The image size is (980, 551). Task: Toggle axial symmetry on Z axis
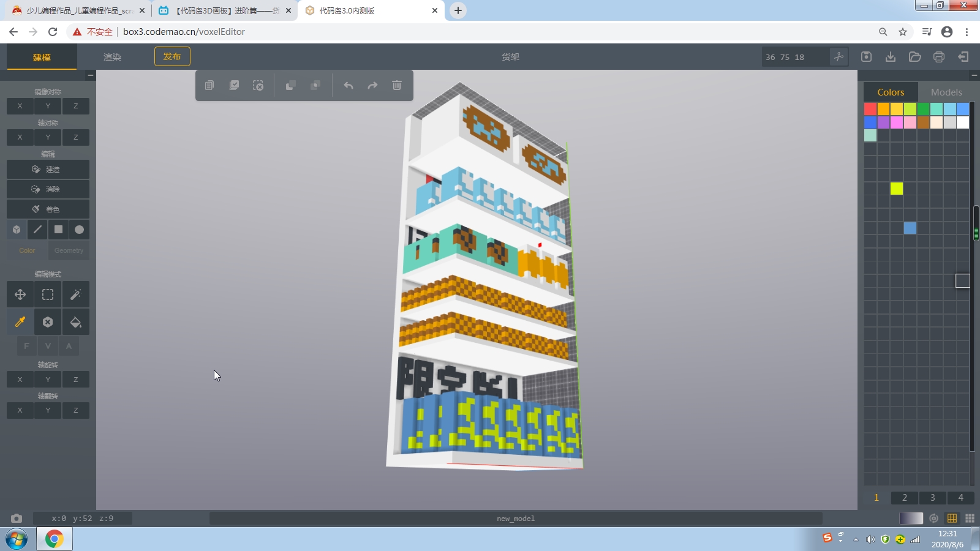(75, 137)
